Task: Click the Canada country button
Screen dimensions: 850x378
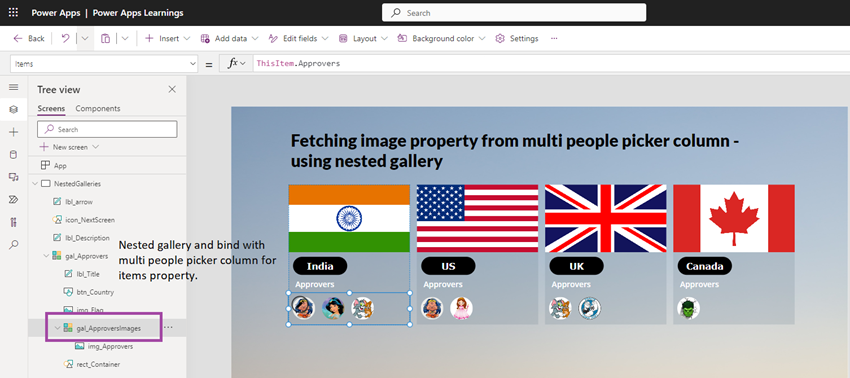Action: [705, 266]
